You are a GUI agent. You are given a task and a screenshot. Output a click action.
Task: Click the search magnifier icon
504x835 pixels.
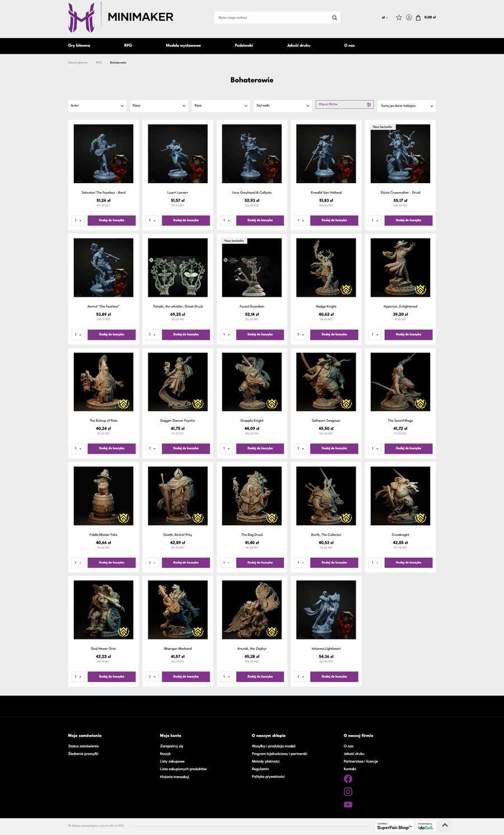[x=334, y=18]
